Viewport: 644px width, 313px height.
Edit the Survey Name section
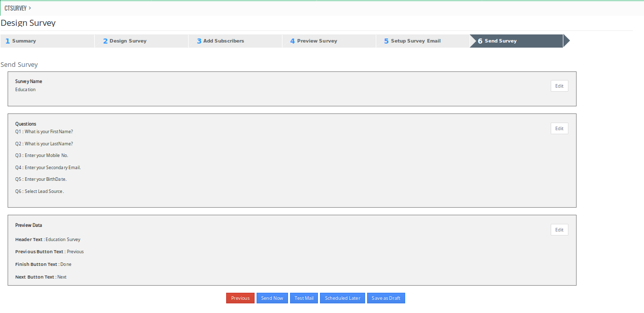(x=559, y=86)
